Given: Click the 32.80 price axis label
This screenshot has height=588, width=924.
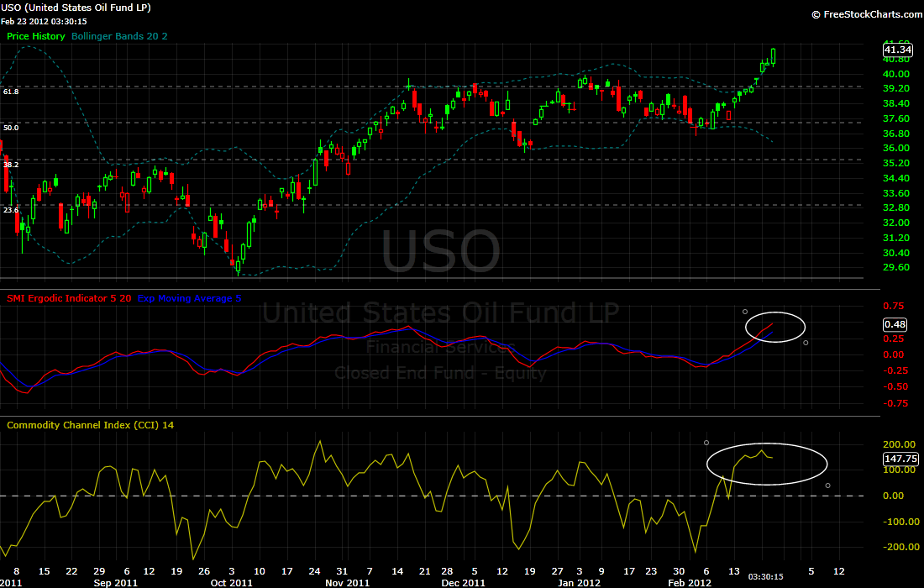Looking at the screenshot, I should (x=896, y=207).
